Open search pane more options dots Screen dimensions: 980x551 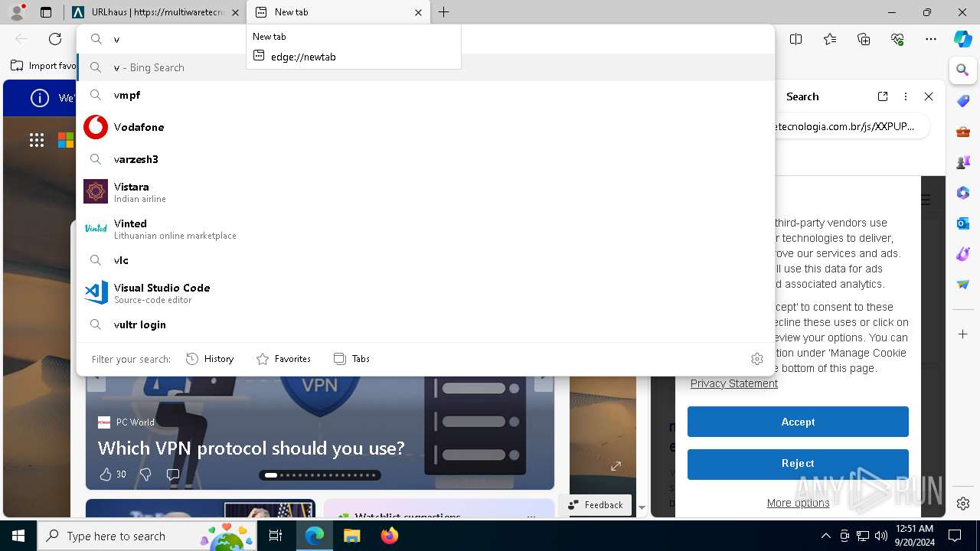point(906,96)
